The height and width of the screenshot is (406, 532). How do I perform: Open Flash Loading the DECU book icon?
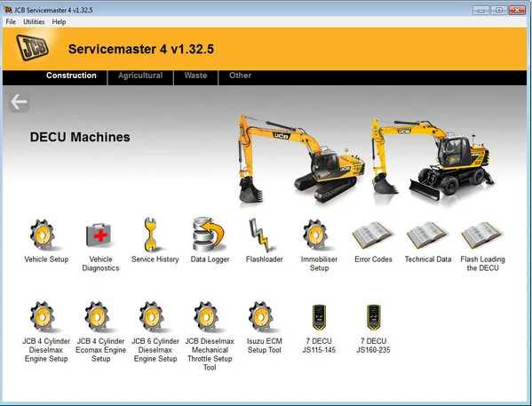(481, 235)
